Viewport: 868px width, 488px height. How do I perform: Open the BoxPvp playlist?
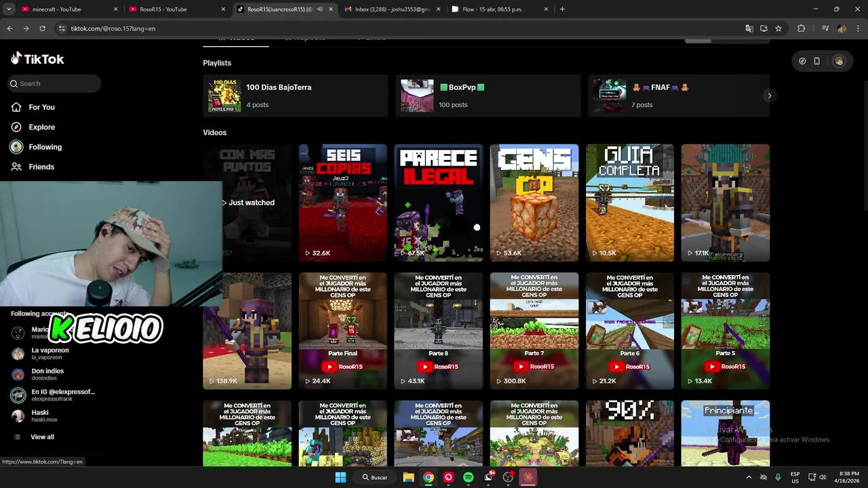488,96
